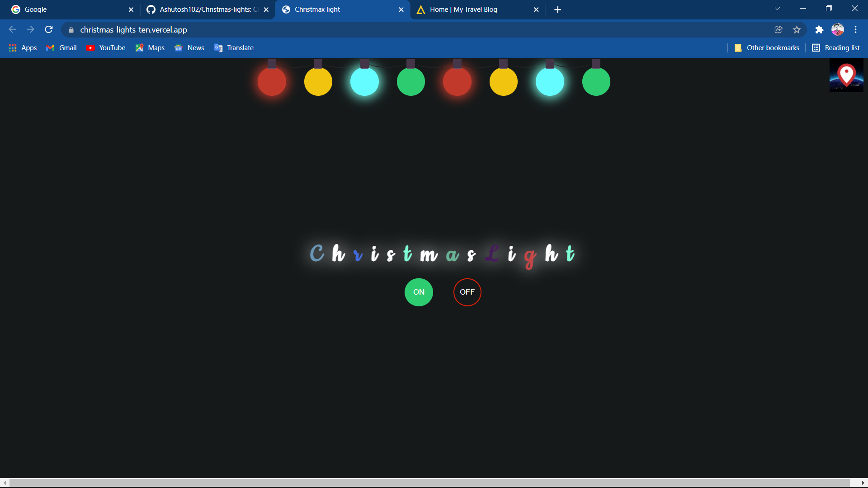This screenshot has width=868, height=488.
Task: Click the site security padlock icon
Action: (71, 29)
